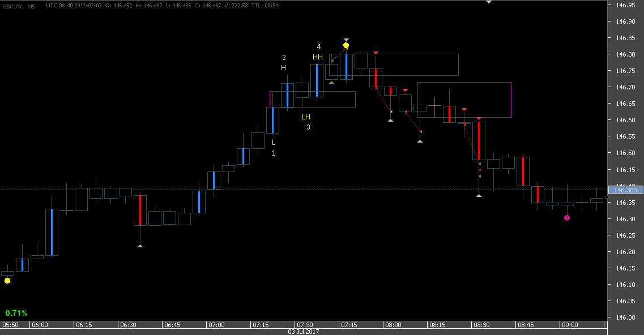
Task: Click the yellow dot above the session high
Action: [x=346, y=44]
